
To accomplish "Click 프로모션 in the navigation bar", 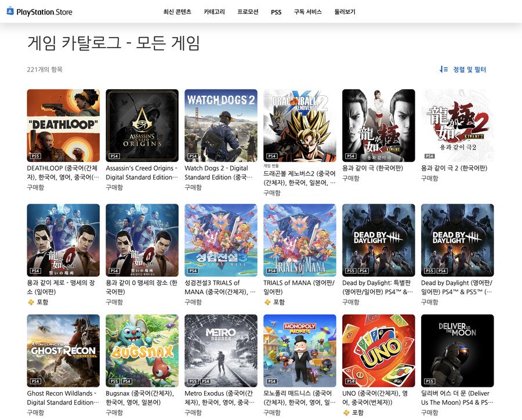I will [246, 11].
